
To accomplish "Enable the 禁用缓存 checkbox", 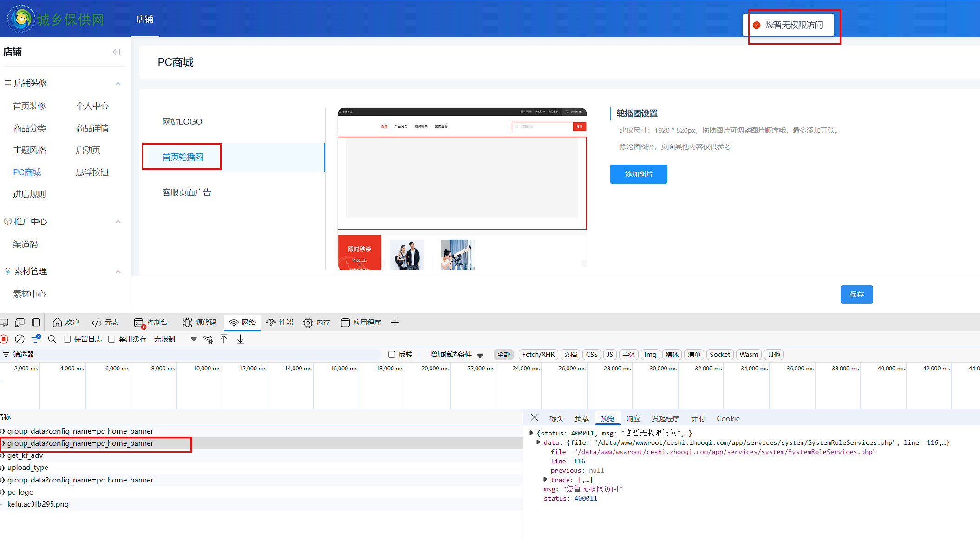I will 112,339.
